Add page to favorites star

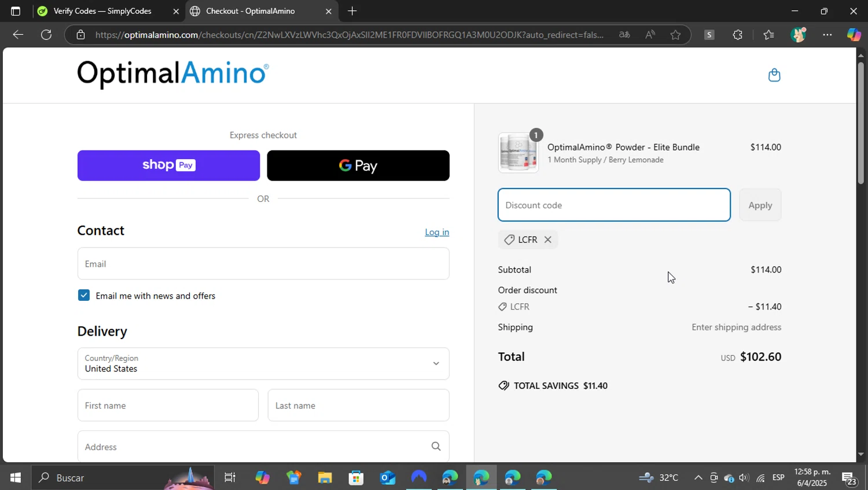pyautogui.click(x=675, y=35)
